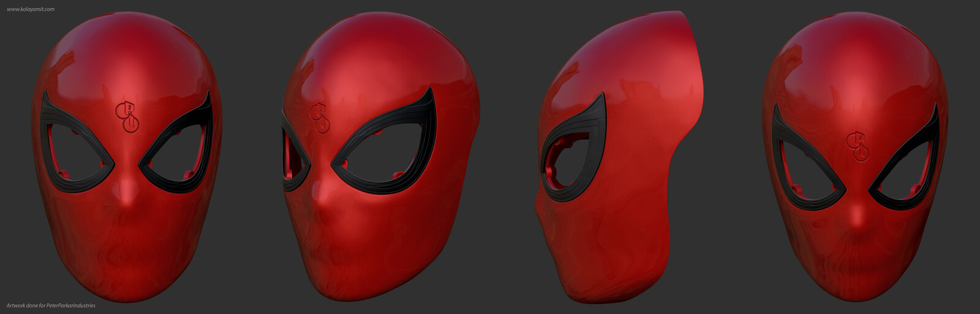Click the 'Artwork done for PeterParkarIndustries' caption
Screen dimensions: 980x314
51,305
